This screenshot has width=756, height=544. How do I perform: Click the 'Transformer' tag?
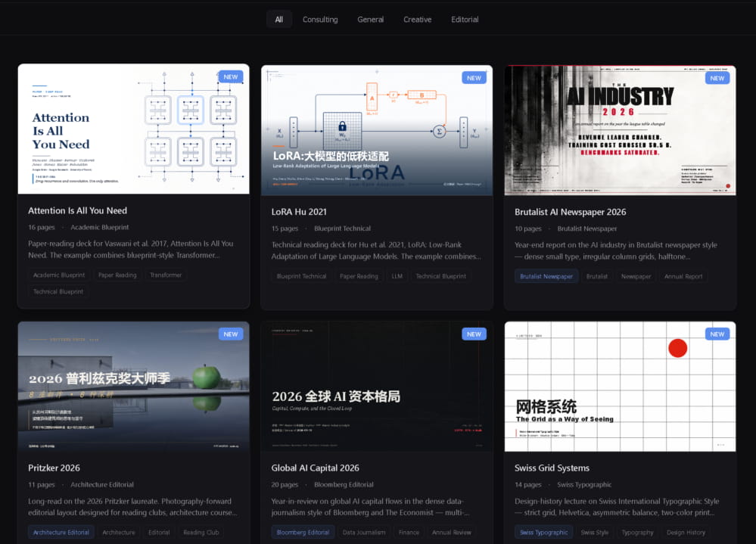tap(166, 275)
